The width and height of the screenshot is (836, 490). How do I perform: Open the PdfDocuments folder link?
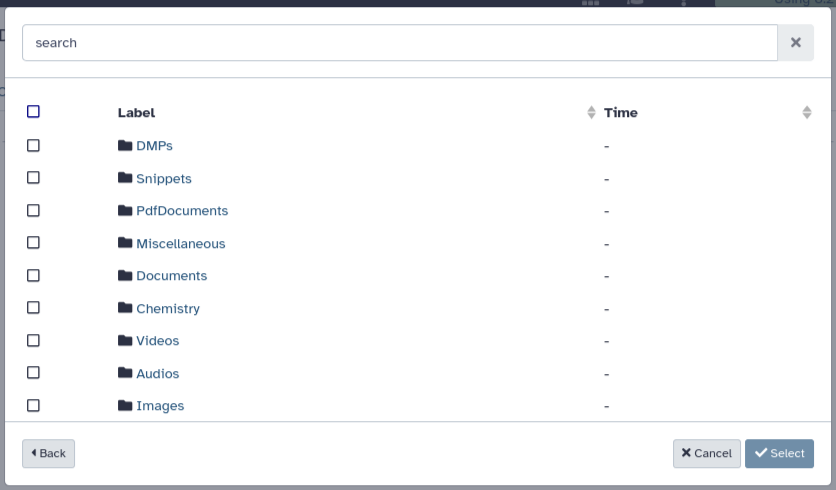tap(182, 211)
